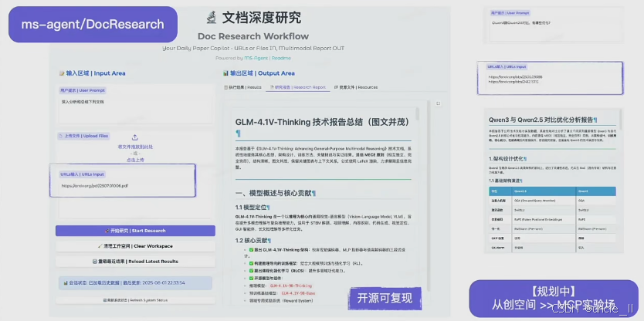Click the report panel vertical scrollbar
The width and height of the screenshot is (644, 321).
[x=429, y=197]
